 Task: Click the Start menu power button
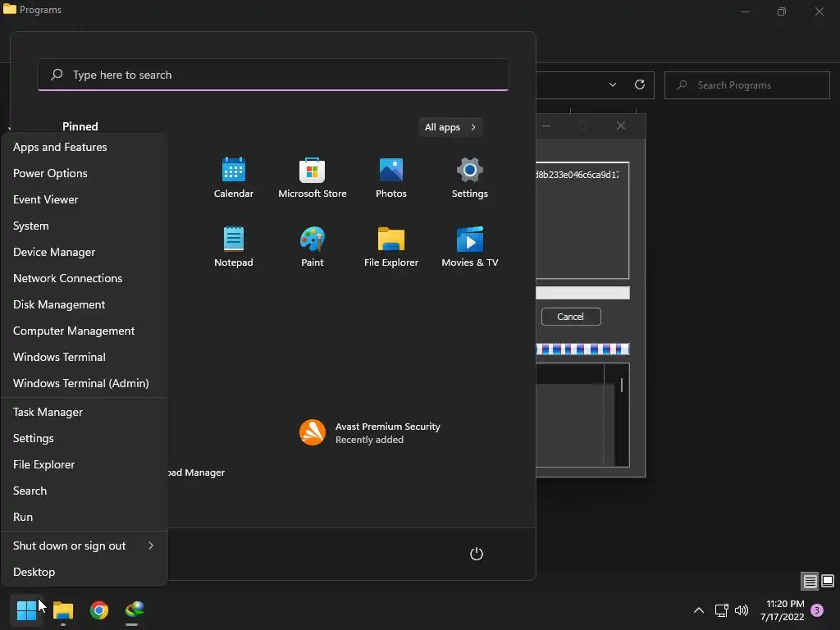pos(477,554)
